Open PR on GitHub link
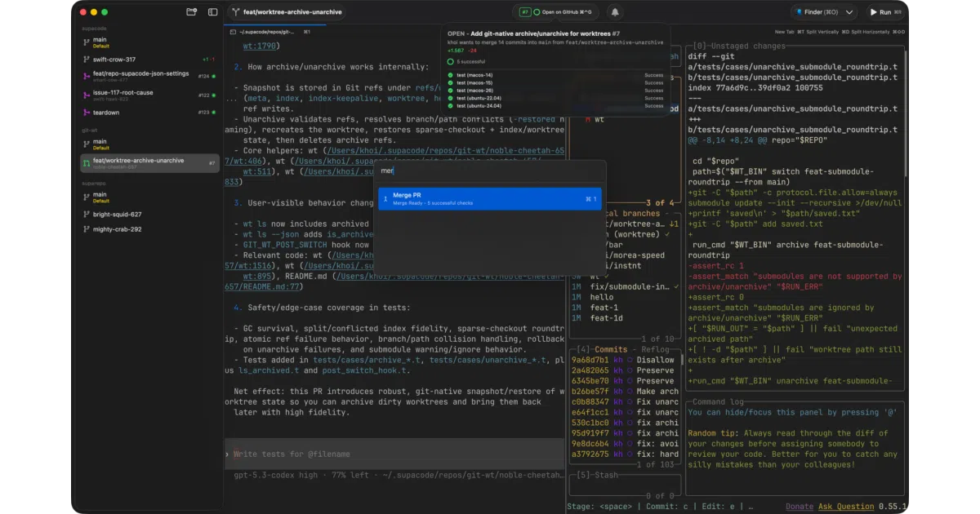The height and width of the screenshot is (514, 980). pyautogui.click(x=567, y=12)
